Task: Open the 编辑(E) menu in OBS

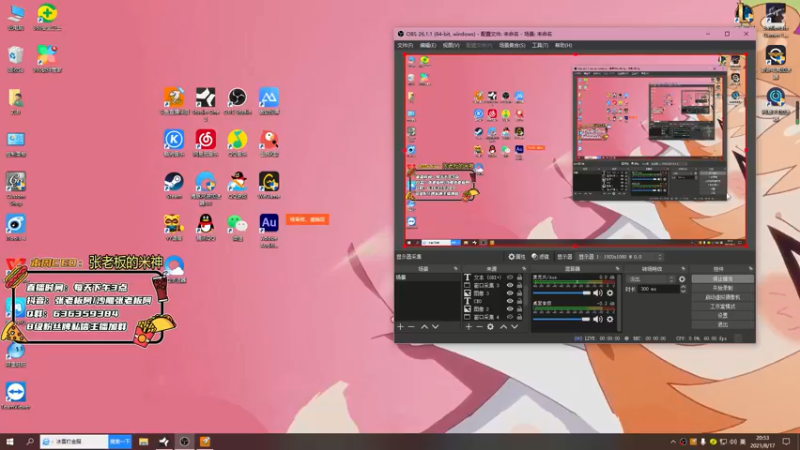Action: pos(428,45)
